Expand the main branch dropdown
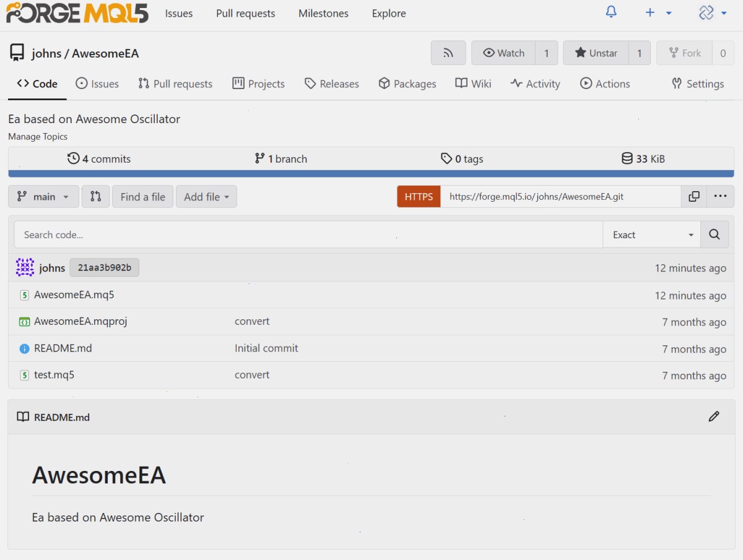Viewport: 743px width, 560px height. 43,197
